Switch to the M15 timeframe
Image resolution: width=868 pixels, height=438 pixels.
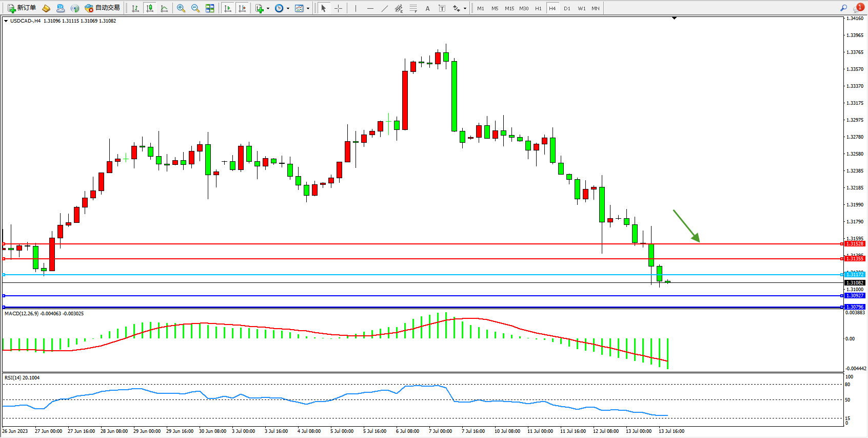pos(509,8)
